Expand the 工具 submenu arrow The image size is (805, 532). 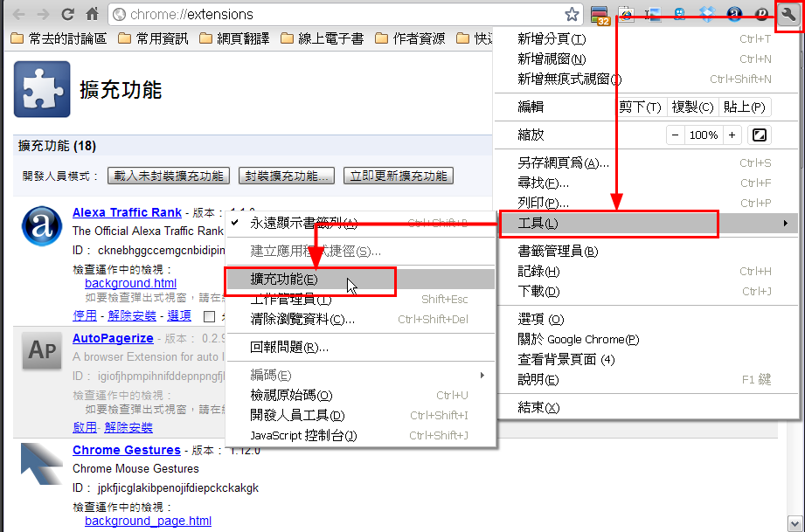786,223
